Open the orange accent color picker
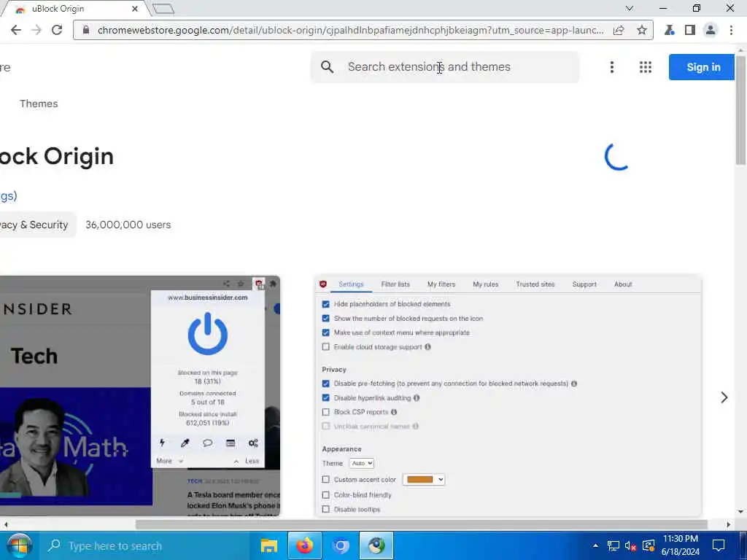The width and height of the screenshot is (747, 560). [424, 480]
